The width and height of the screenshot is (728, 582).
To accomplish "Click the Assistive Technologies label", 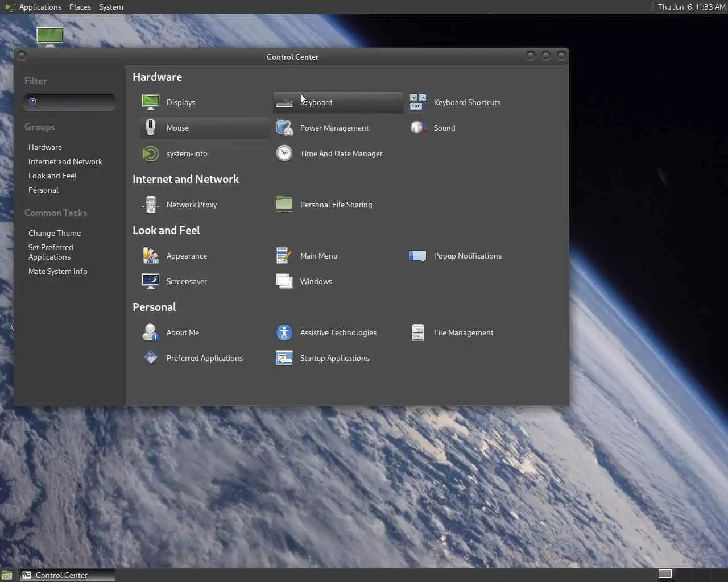I will tap(338, 332).
